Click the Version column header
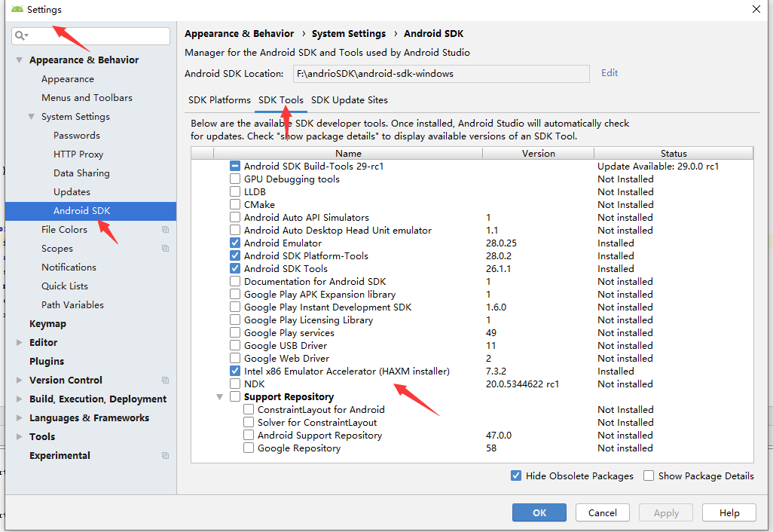This screenshot has height=532, width=773. tap(539, 153)
